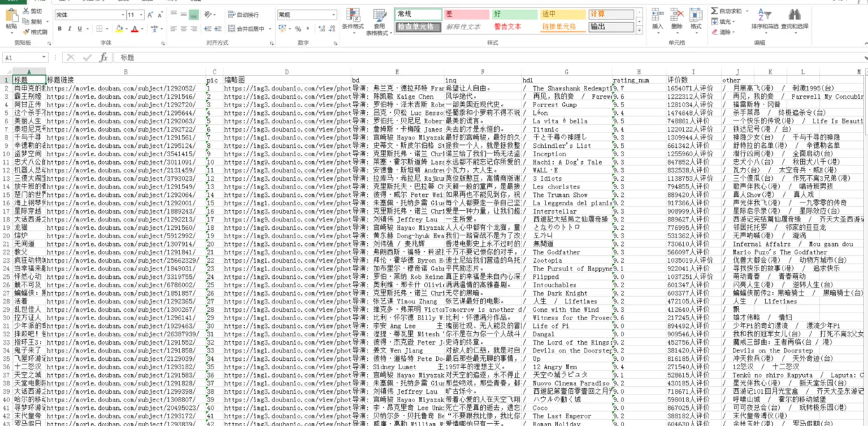868x426 pixels.
Task: Toggle Italic formatting
Action: [70, 29]
